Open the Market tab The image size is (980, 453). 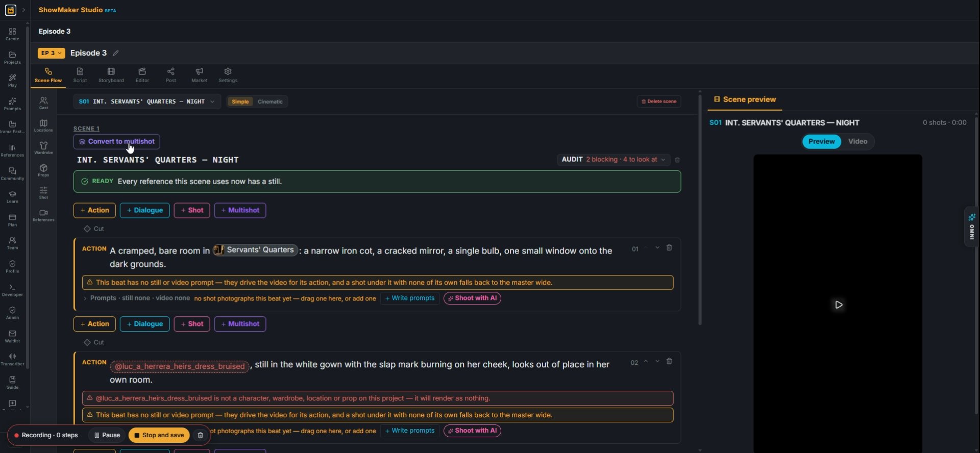200,75
